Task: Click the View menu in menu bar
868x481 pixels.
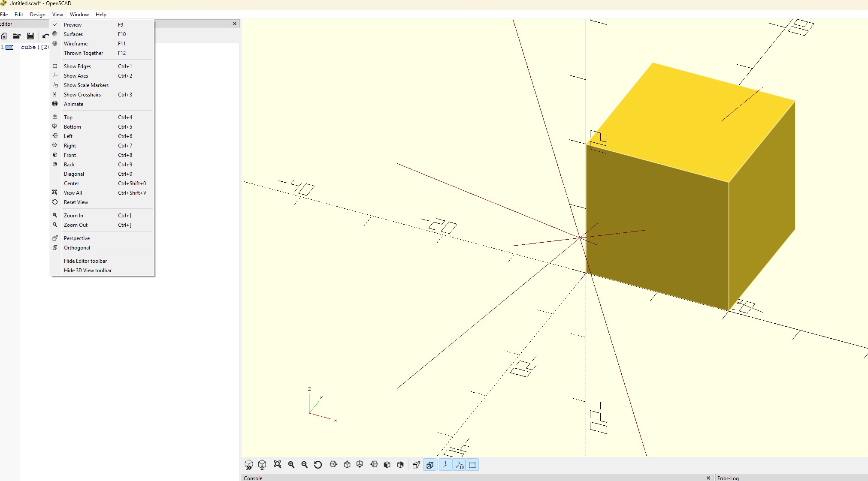Action: (x=57, y=14)
